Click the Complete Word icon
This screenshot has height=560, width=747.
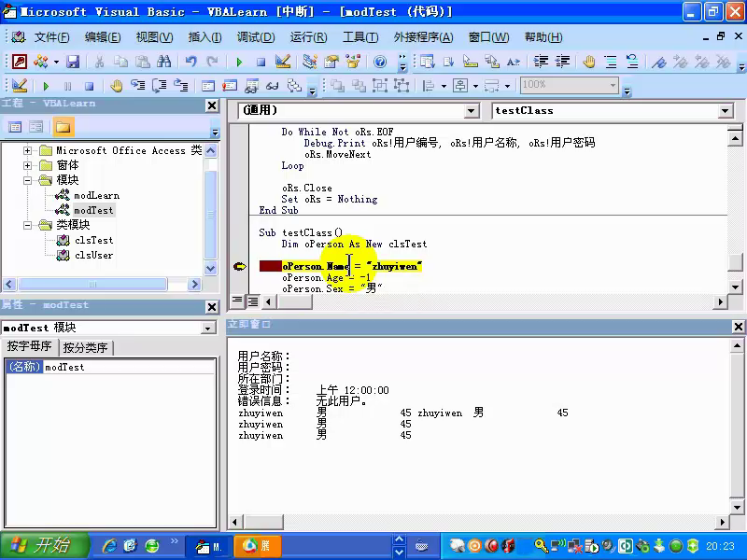(513, 62)
